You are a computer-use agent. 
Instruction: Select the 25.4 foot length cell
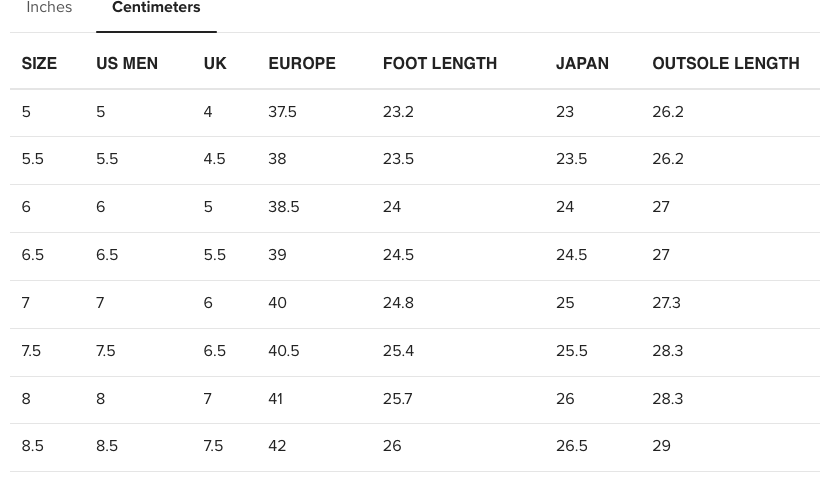(398, 351)
